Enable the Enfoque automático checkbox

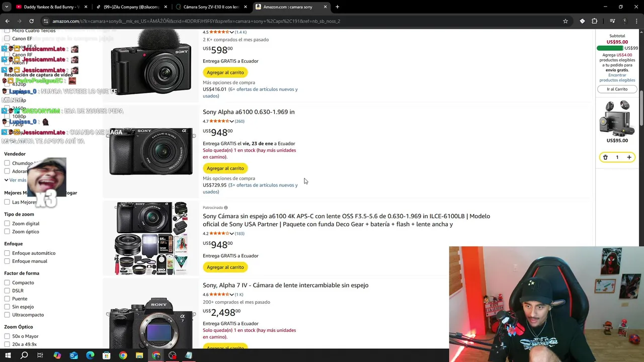click(x=7, y=253)
